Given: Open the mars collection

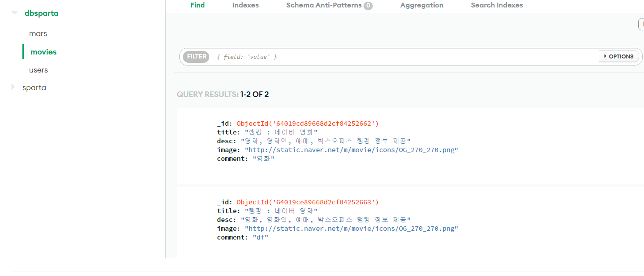Looking at the screenshot, I should [x=38, y=33].
